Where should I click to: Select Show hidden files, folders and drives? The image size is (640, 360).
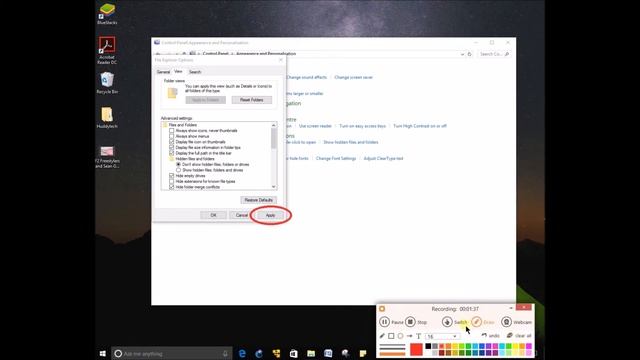(178, 170)
